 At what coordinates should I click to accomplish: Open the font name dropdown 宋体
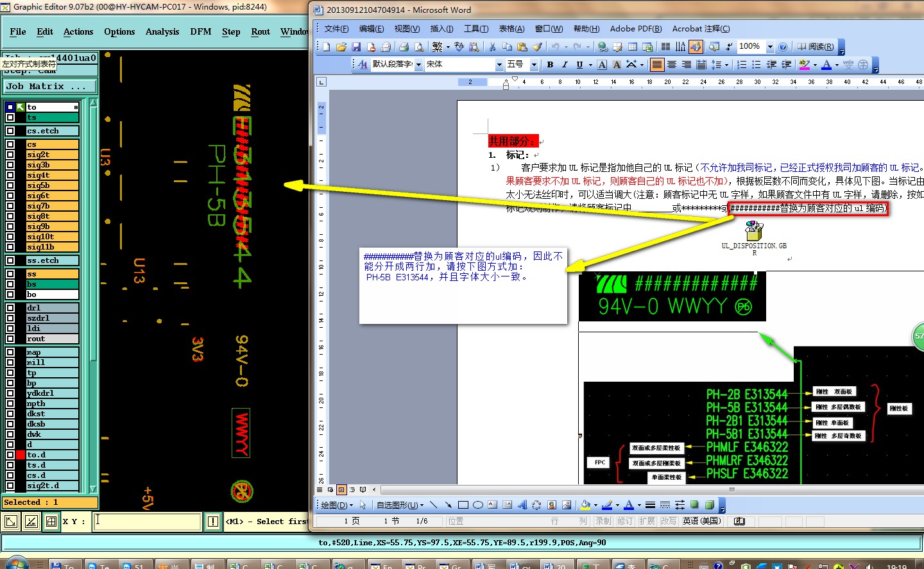499,65
